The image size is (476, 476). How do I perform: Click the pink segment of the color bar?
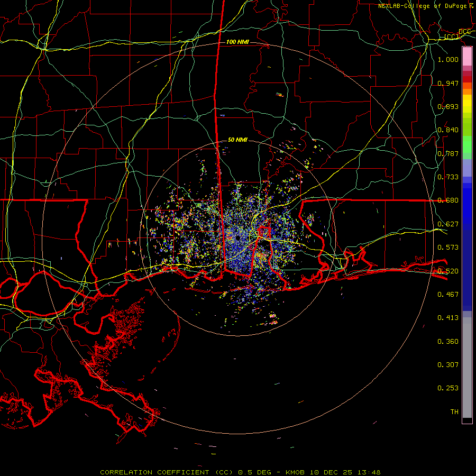(x=467, y=57)
